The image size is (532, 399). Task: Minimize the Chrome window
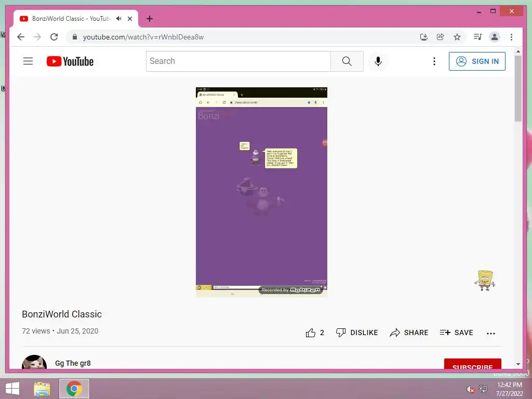(478, 11)
